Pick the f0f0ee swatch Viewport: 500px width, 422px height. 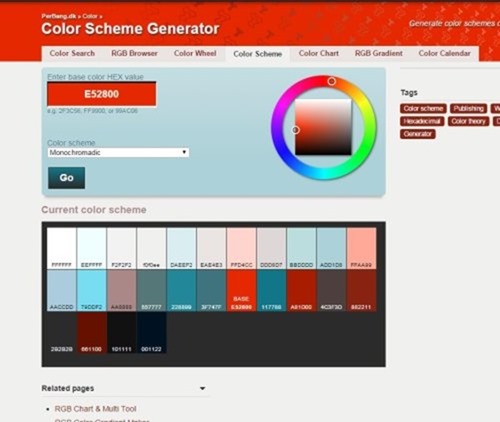click(151, 248)
